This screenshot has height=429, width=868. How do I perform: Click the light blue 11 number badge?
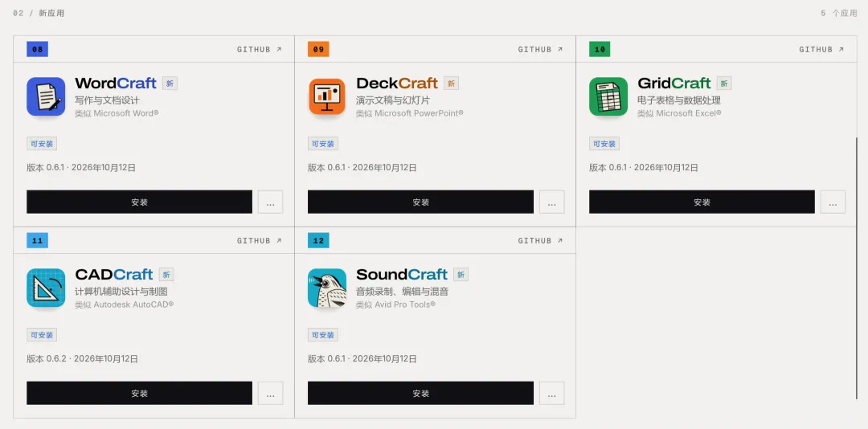point(37,241)
